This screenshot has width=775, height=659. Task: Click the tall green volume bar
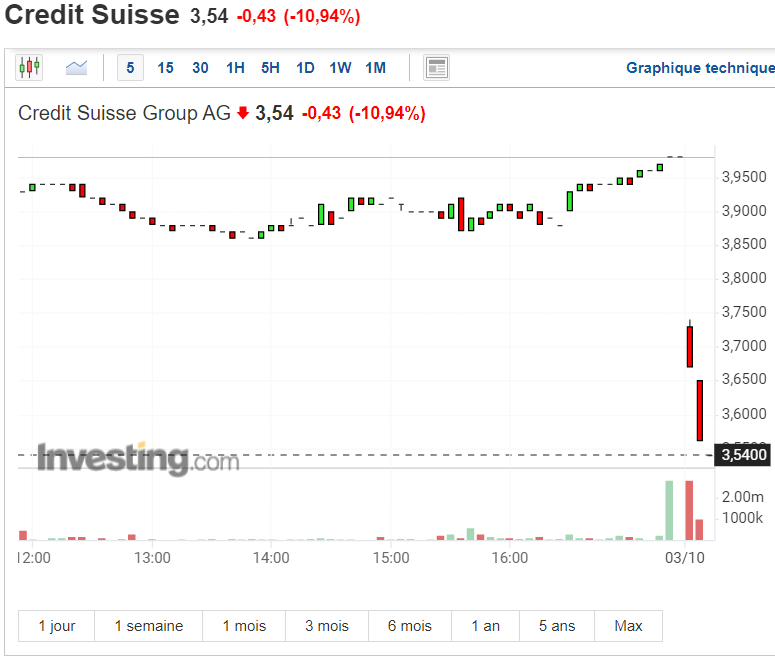(x=669, y=510)
